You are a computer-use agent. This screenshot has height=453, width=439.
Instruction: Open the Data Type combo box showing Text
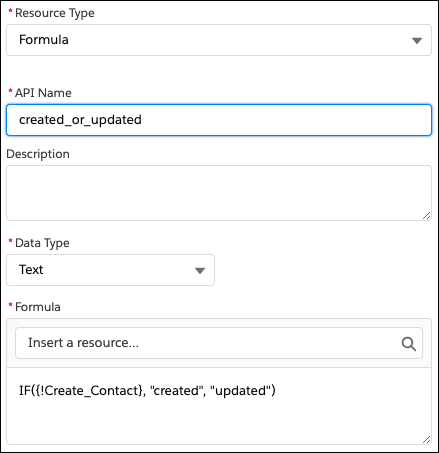click(x=110, y=270)
